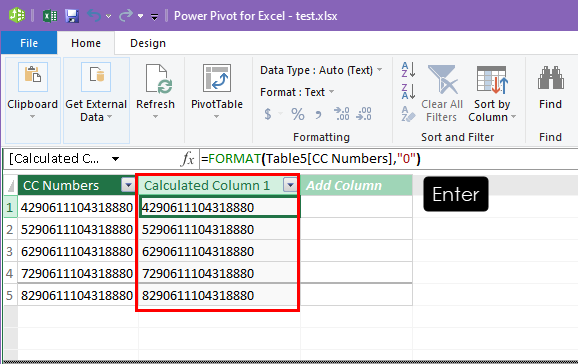
Task: Open the column name box dropdown
Action: pos(115,159)
